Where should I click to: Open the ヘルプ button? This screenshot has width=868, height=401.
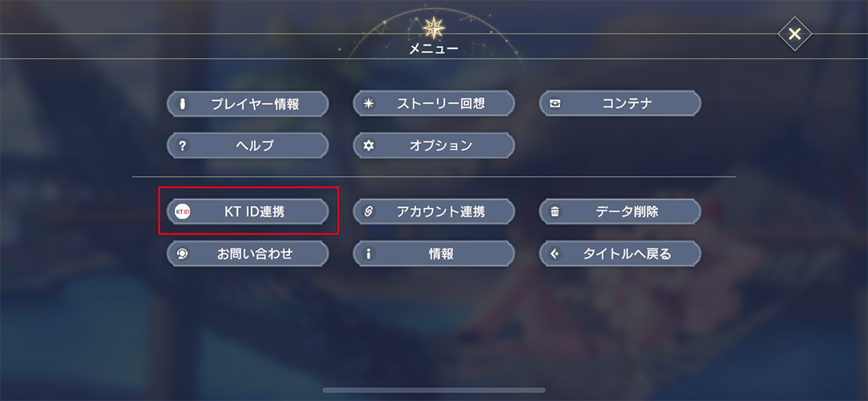(255, 145)
